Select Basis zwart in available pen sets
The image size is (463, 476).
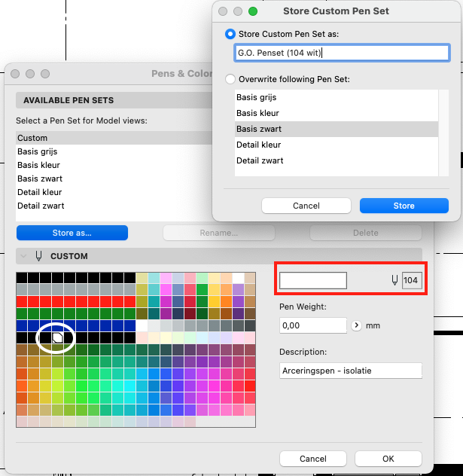pos(114,178)
